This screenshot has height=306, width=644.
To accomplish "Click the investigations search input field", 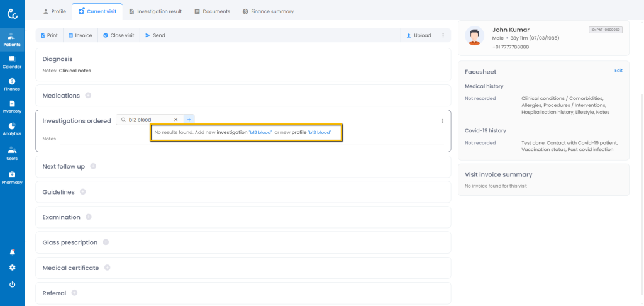I will [148, 120].
